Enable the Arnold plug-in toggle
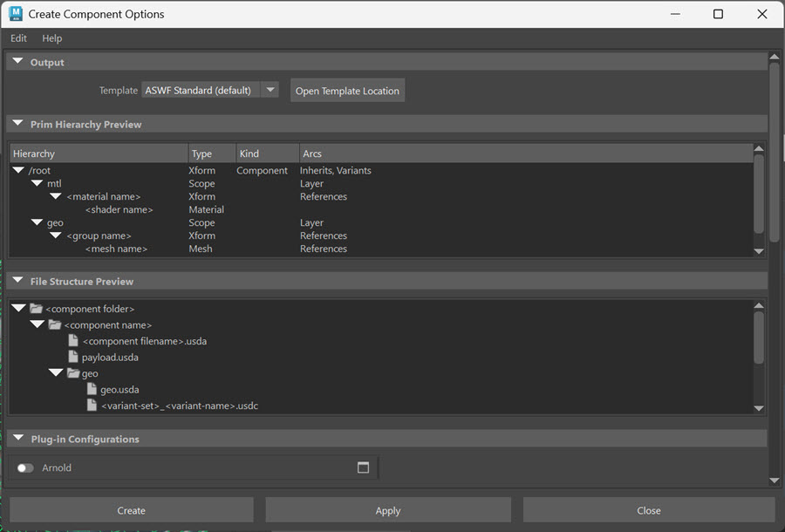Screen dimensions: 785x532 24,467
